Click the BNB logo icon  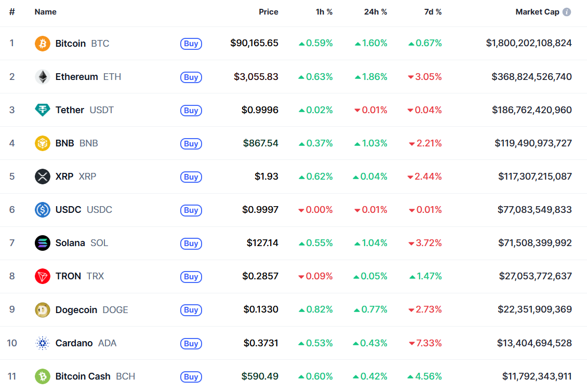click(x=43, y=143)
